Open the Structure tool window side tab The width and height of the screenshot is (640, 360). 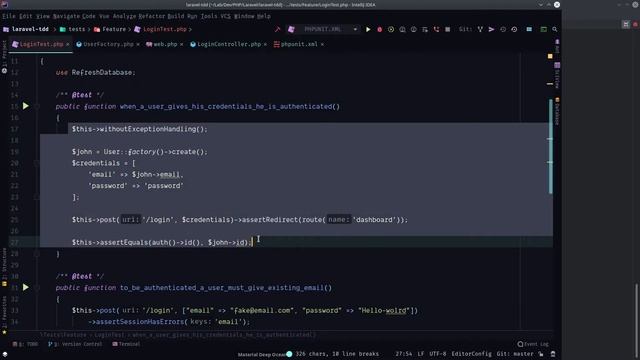pos(4,267)
